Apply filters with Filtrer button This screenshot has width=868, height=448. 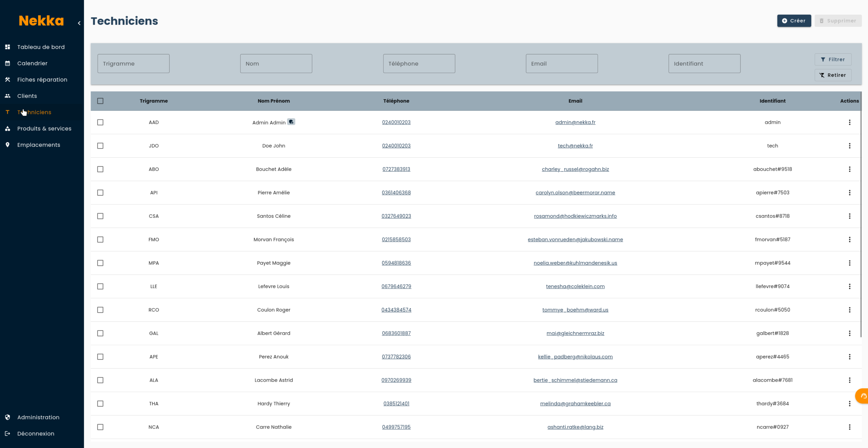point(833,59)
